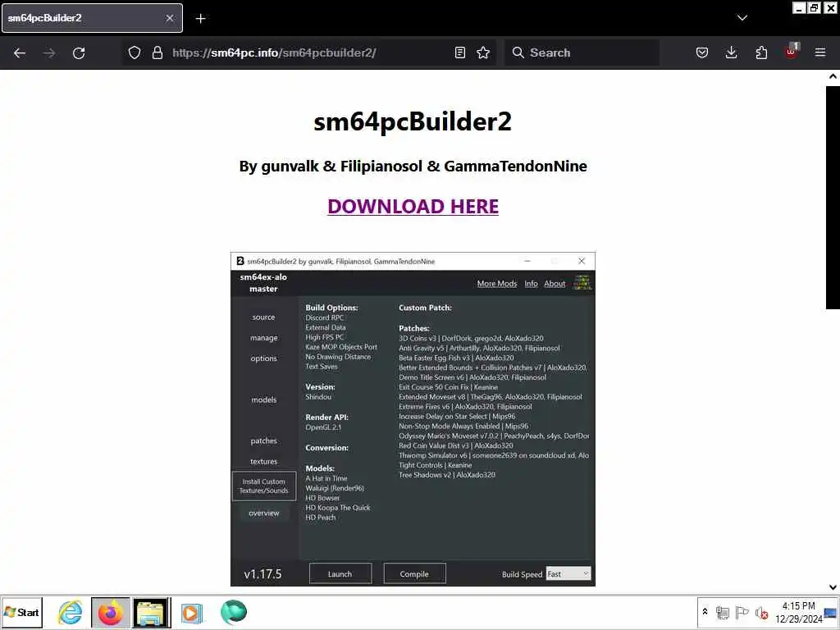This screenshot has width=840, height=630.
Task: Open the muted volume tray icon
Action: (761, 612)
